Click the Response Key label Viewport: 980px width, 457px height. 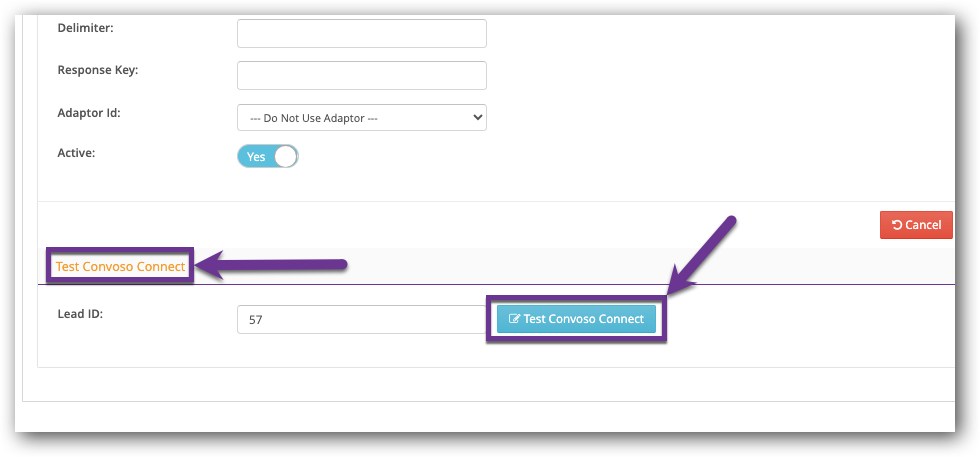[x=98, y=70]
